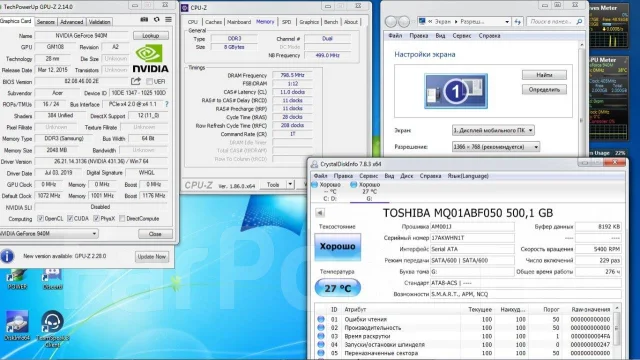
Task: Click the BIOS version share/export icon
Action: click(136, 81)
